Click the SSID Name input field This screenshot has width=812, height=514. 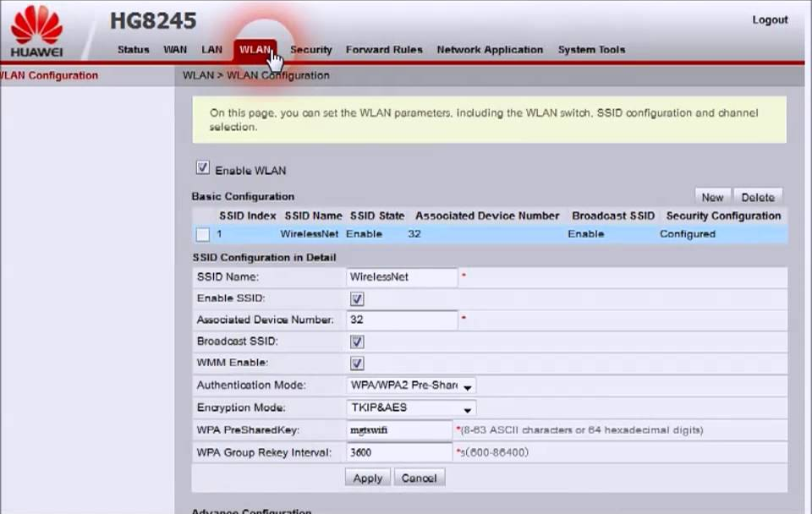402,277
